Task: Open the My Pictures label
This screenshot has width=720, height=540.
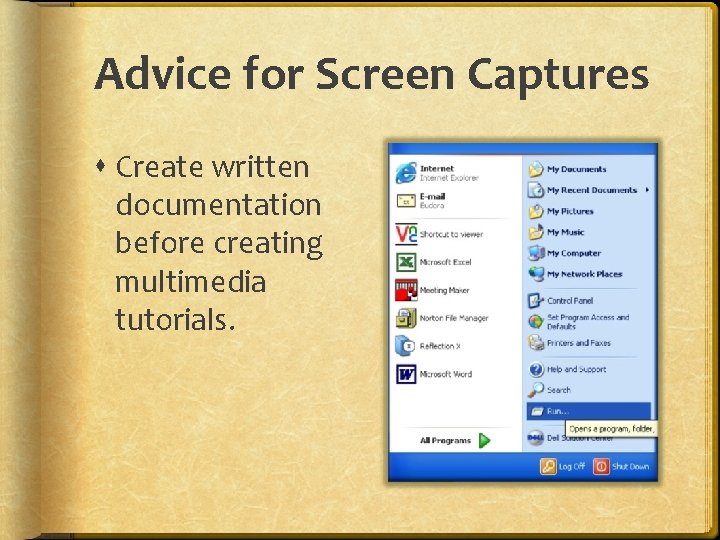Action: tap(570, 211)
